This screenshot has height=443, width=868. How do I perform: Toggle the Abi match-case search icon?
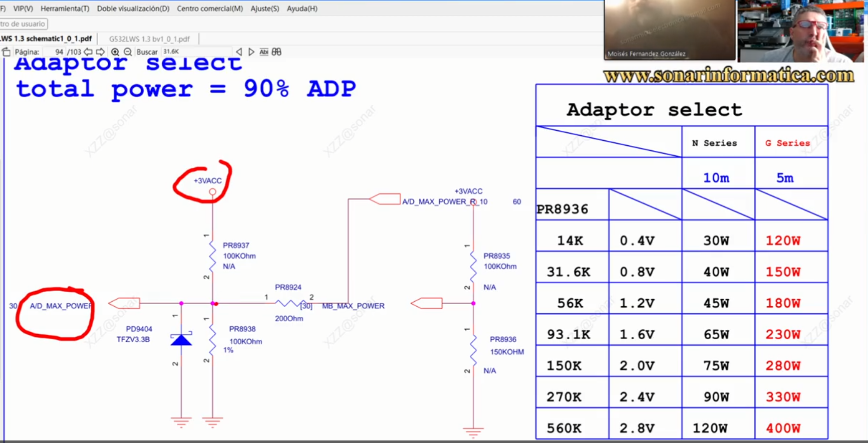pyautogui.click(x=264, y=52)
